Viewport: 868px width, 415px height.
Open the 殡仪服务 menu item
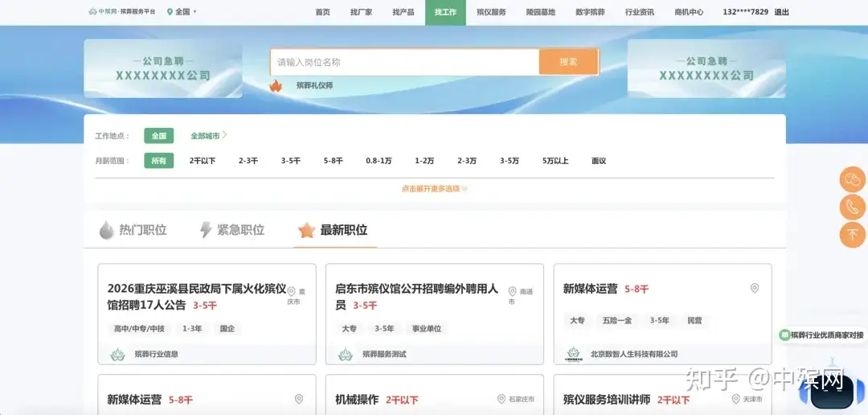point(491,12)
